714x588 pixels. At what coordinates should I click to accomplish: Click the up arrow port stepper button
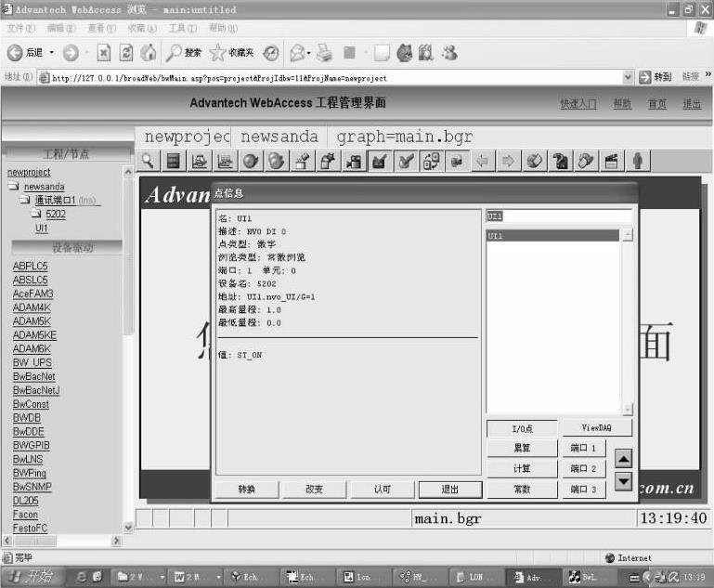tap(623, 459)
